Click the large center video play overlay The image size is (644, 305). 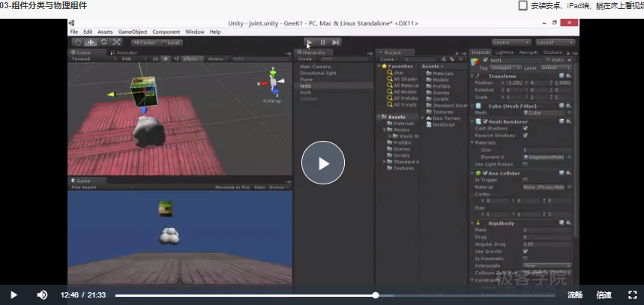pyautogui.click(x=323, y=163)
